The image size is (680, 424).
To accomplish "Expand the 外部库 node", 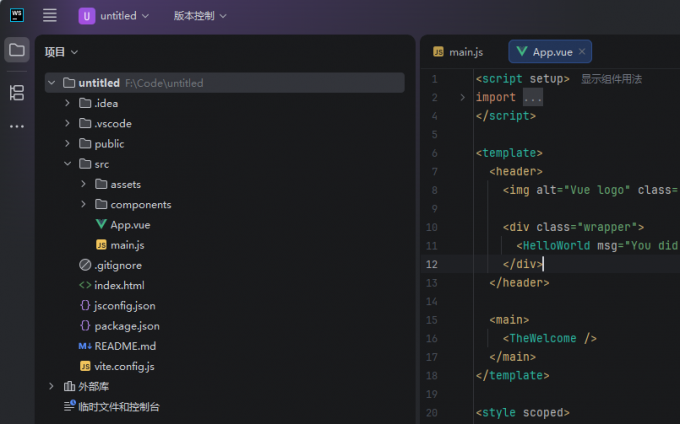I will tap(51, 386).
